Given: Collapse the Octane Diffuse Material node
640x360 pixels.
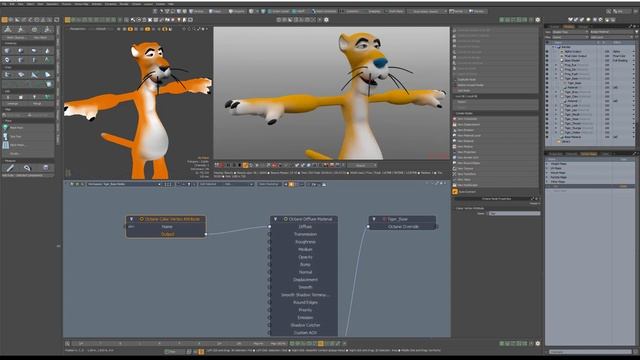Looking at the screenshot, I should tap(276, 219).
